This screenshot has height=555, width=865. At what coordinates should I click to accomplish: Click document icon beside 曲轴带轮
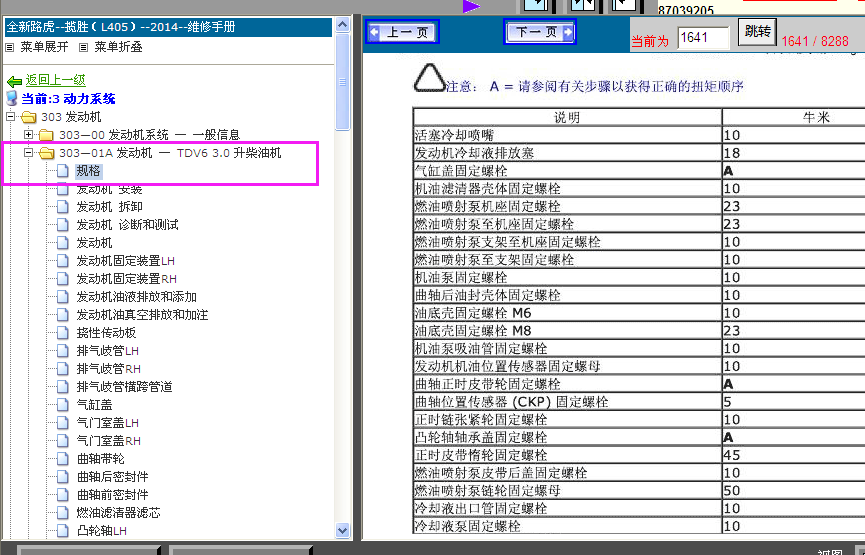click(x=63, y=459)
